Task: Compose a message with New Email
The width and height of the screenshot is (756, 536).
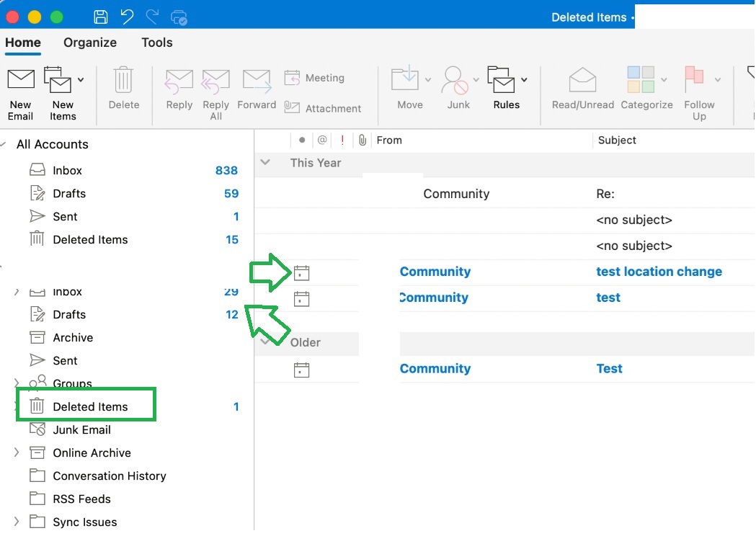Action: tap(21, 94)
